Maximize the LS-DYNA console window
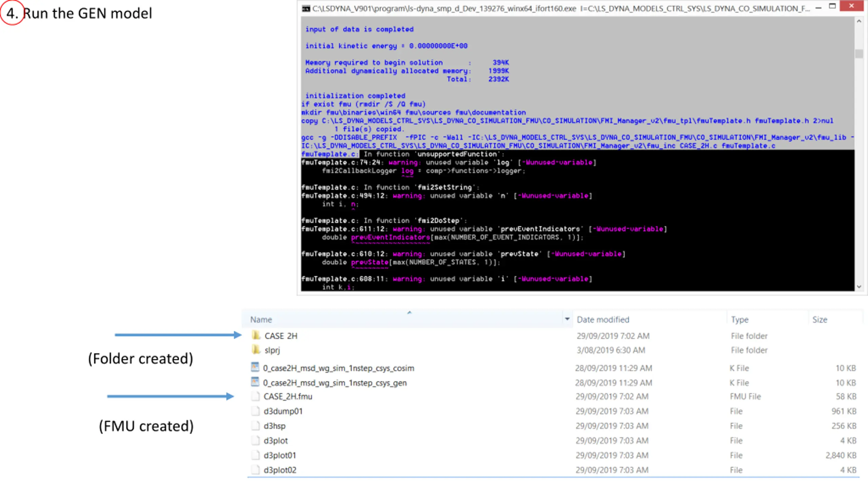This screenshot has height=488, width=868. 832,6
